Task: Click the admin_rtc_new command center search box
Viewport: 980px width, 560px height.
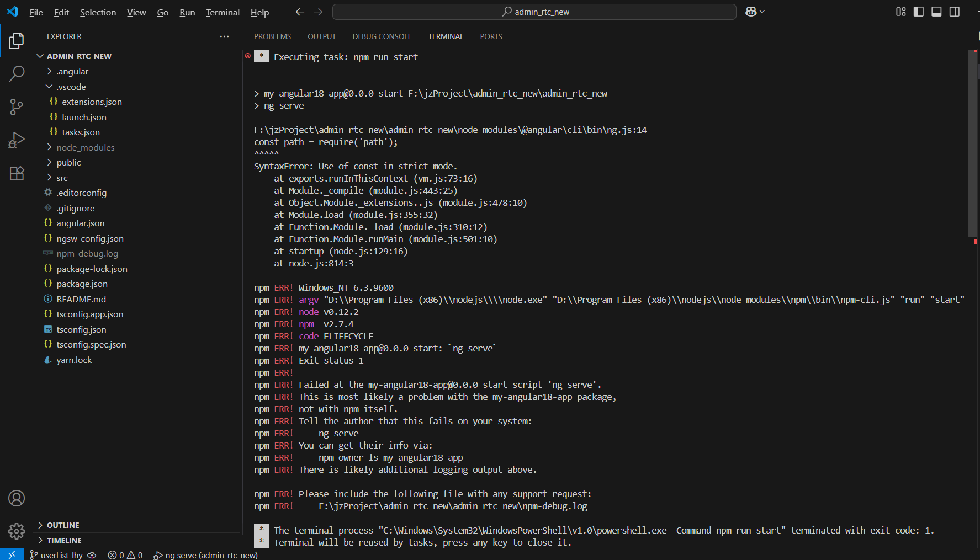Action: point(534,12)
